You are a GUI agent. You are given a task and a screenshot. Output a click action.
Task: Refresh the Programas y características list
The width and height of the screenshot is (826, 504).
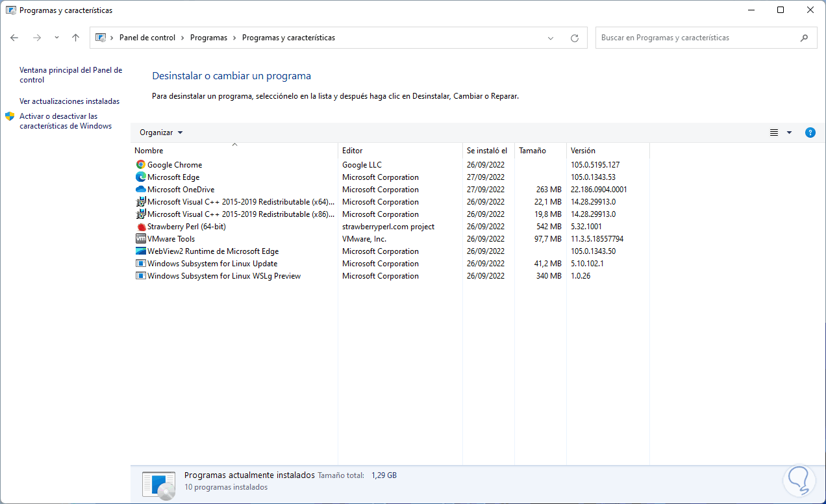(x=574, y=38)
